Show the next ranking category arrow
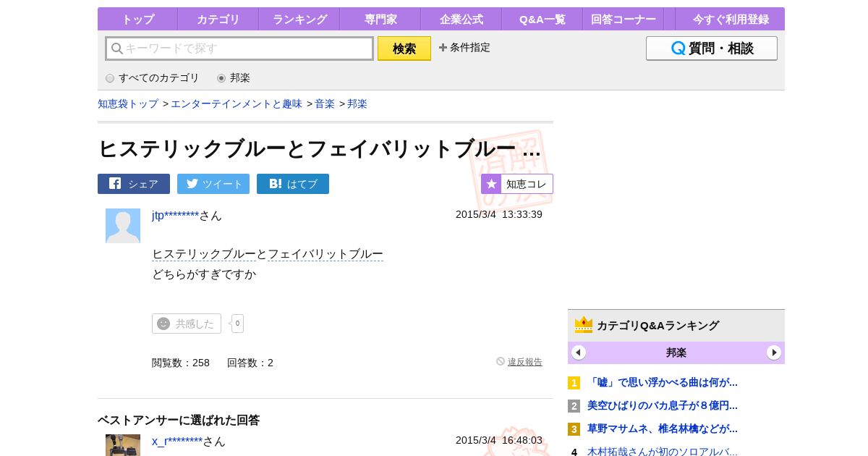 [774, 352]
